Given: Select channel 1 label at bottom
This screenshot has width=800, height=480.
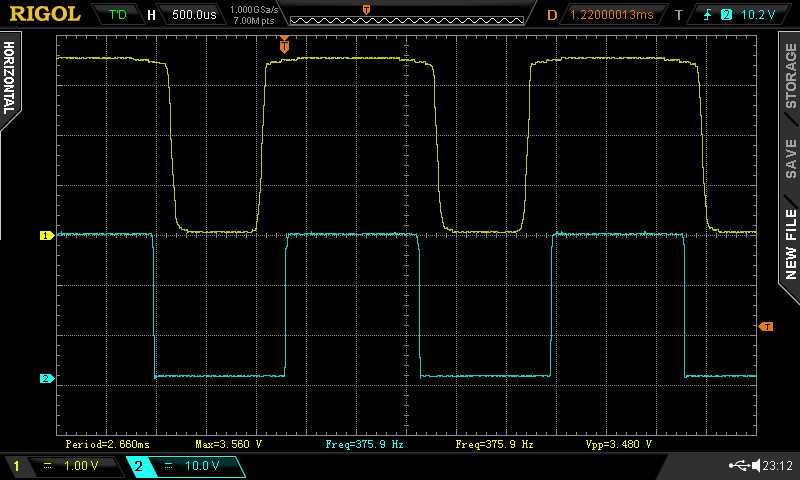Looking at the screenshot, I should pos(16,466).
